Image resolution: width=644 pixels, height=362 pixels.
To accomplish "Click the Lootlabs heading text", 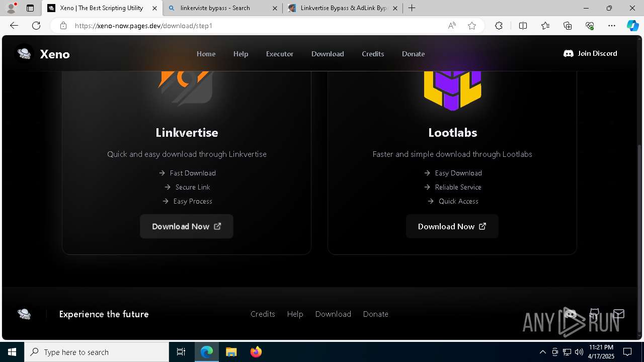I will (452, 133).
